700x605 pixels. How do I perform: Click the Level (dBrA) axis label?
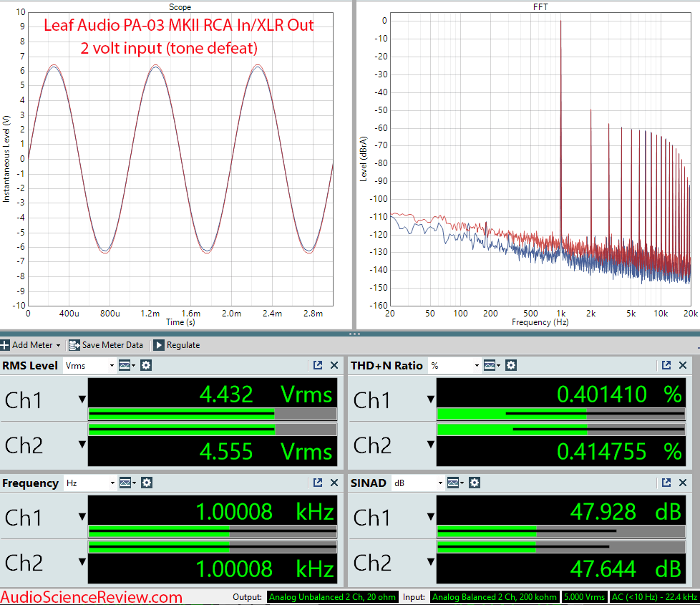364,159
